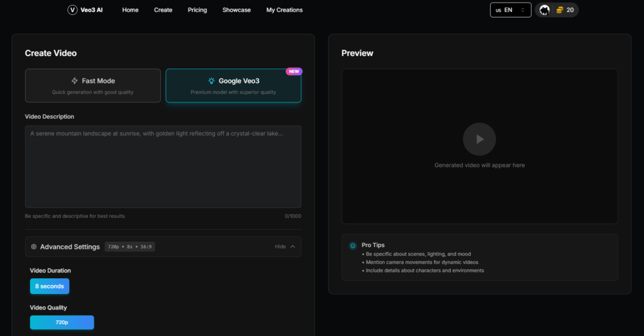Click the 0/1000 character counter

293,216
